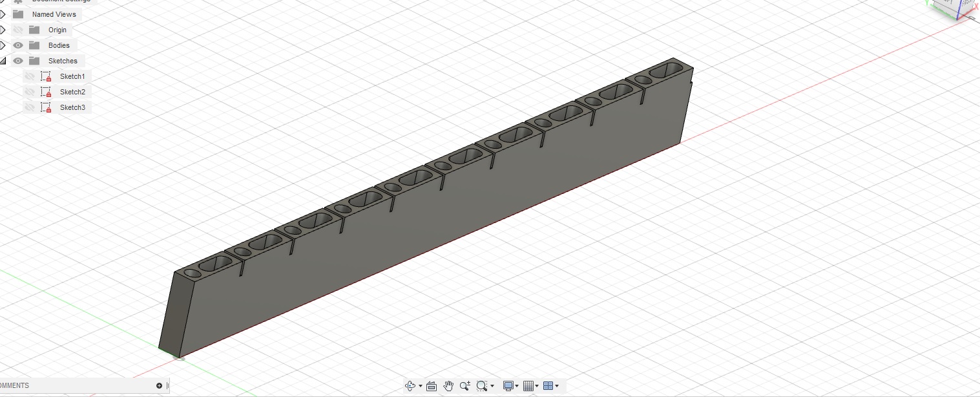Hide the Sketches folder via eye icon
980x397 pixels.
(x=18, y=61)
